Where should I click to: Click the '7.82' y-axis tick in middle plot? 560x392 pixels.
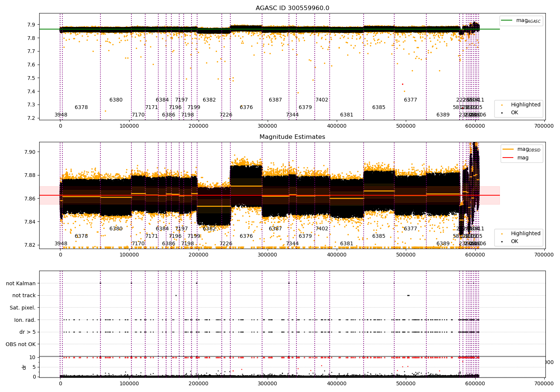[30, 245]
